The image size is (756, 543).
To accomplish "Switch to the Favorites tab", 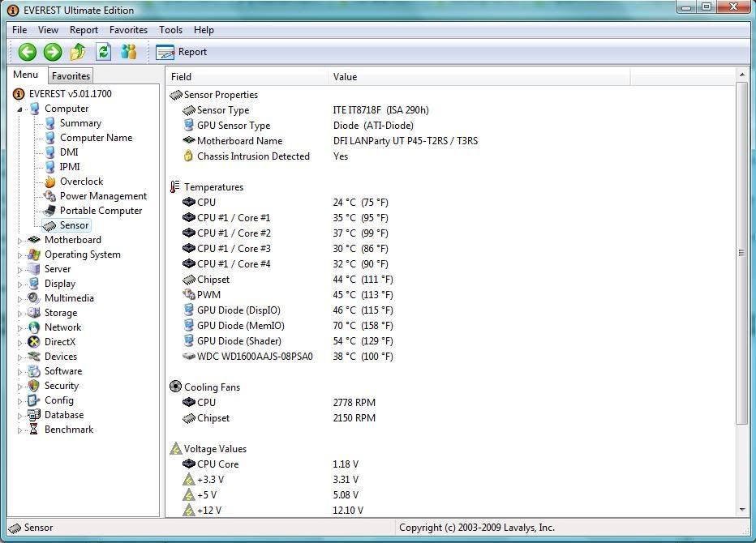I will pos(71,76).
